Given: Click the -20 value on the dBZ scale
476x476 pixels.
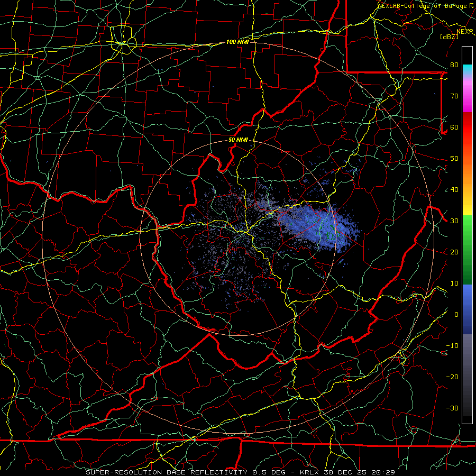Looking at the screenshot, I should click(x=452, y=377).
